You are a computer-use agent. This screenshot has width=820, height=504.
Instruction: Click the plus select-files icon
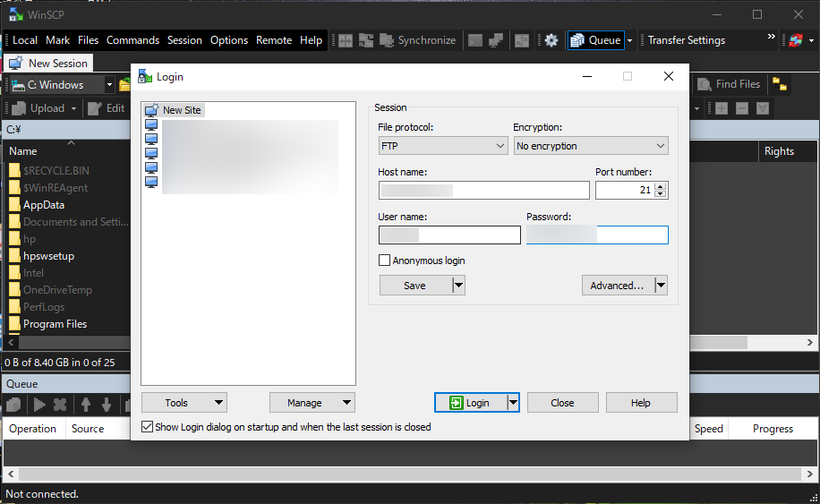[722, 108]
